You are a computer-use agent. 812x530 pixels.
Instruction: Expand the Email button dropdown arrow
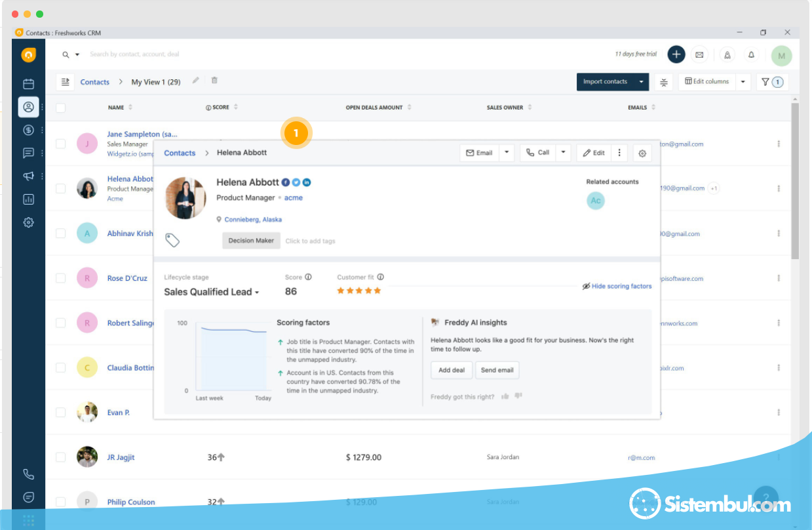coord(507,153)
